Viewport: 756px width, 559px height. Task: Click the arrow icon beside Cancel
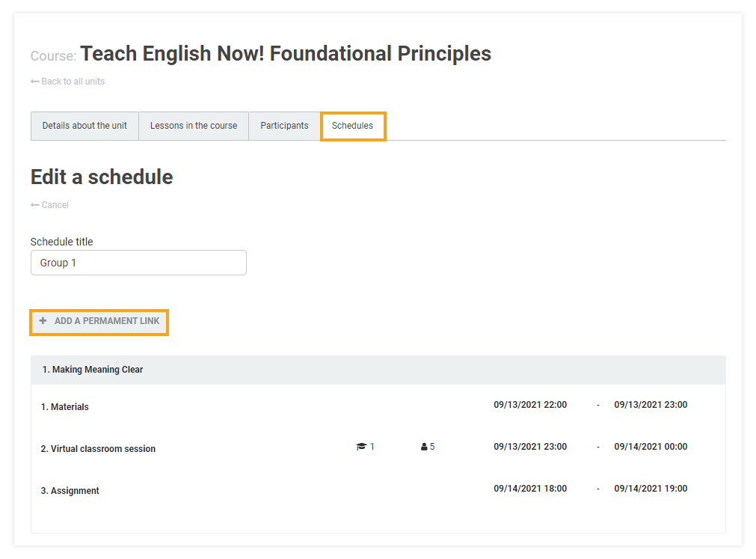coord(34,205)
